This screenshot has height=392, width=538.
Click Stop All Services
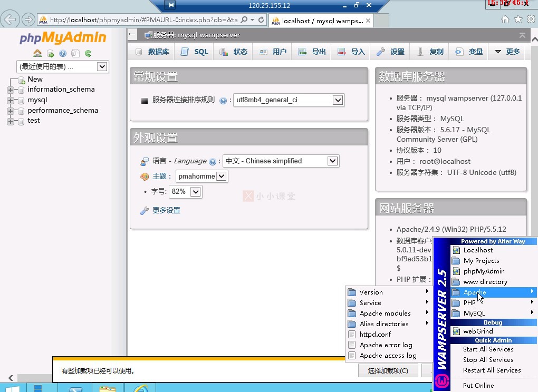click(x=493, y=360)
